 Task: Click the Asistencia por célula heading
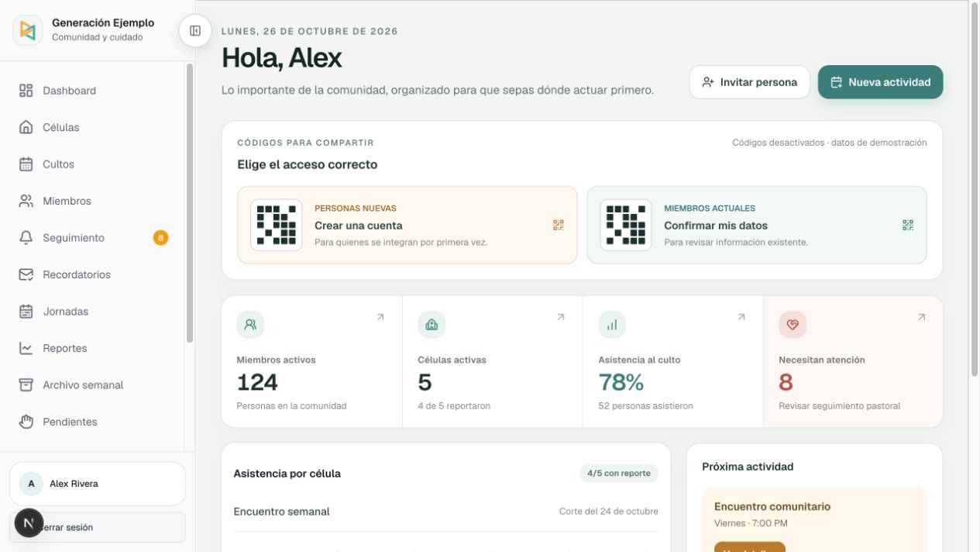click(x=287, y=473)
